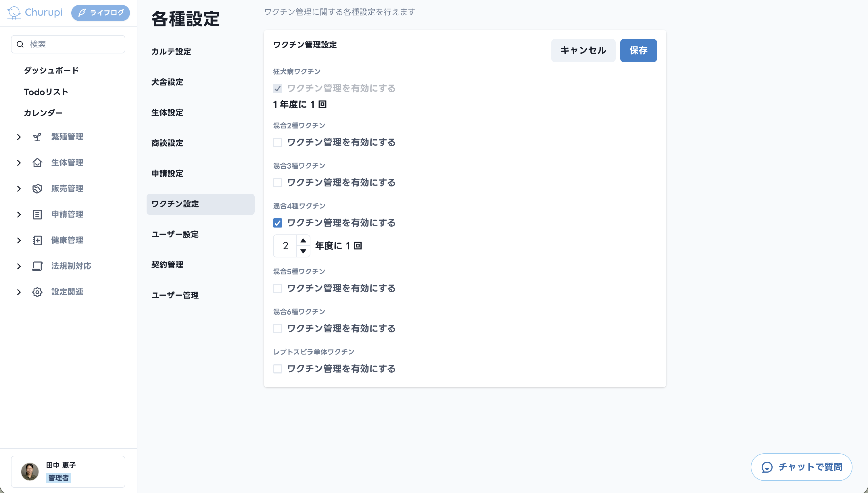Click the disabled 狂犬病ワクチン checkbox
This screenshot has width=868, height=493.
pos(278,89)
